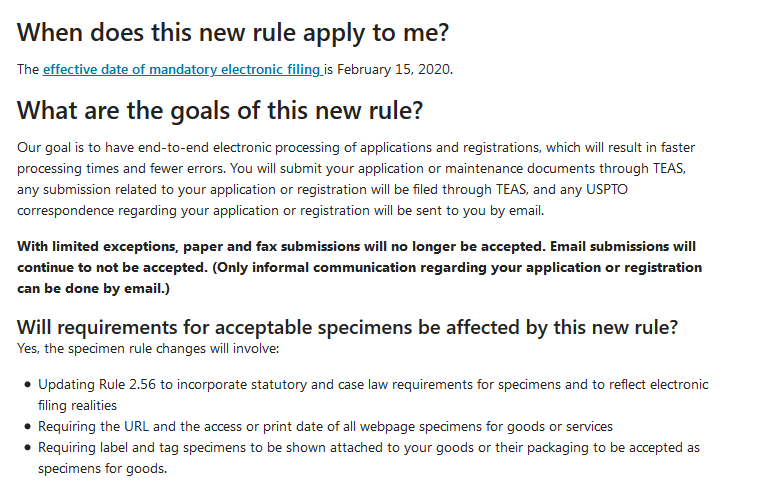This screenshot has height=490, width=775.
Task: Click the bullet dot before "Requiring label and tag"
Action: coord(25,447)
